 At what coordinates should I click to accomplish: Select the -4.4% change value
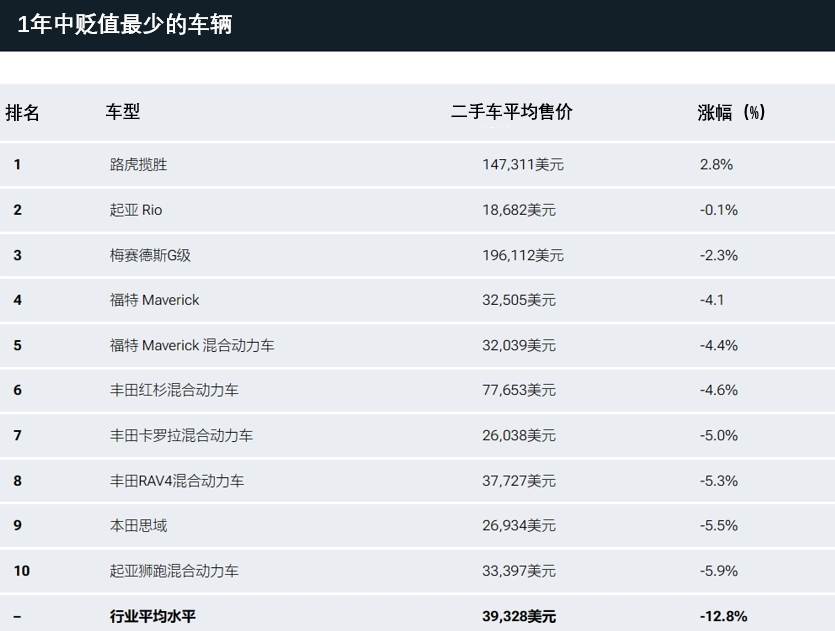point(719,345)
